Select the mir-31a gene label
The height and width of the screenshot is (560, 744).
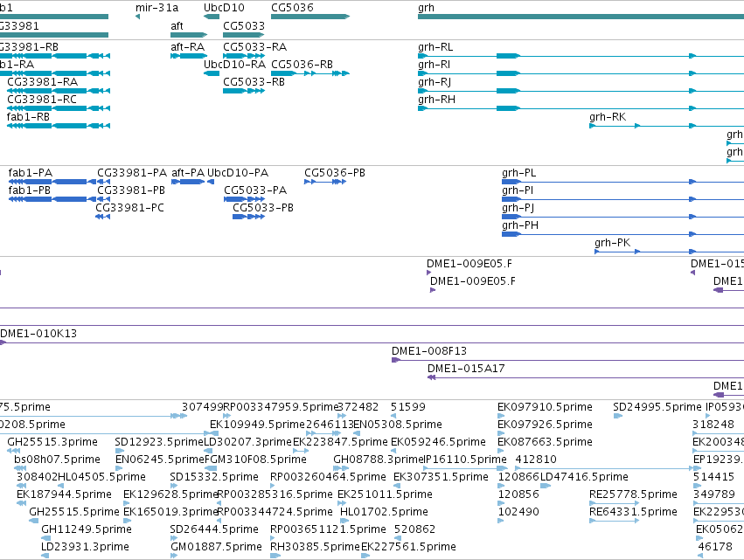[156, 8]
